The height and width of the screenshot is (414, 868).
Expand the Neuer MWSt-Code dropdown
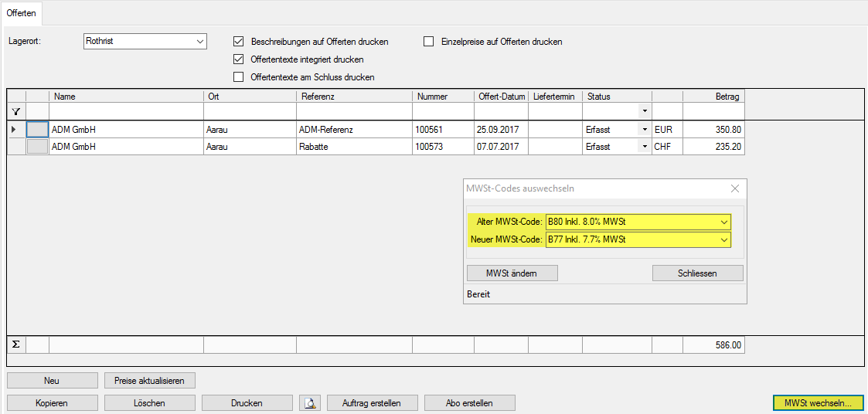[723, 239]
